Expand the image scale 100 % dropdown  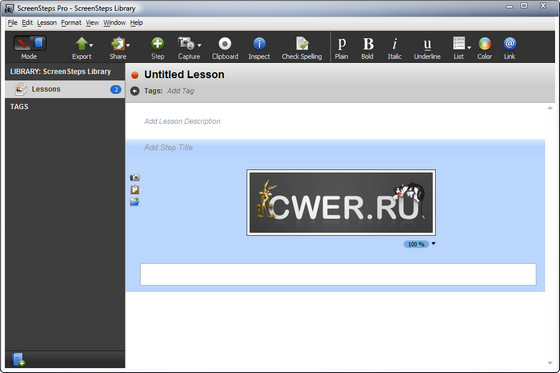434,244
